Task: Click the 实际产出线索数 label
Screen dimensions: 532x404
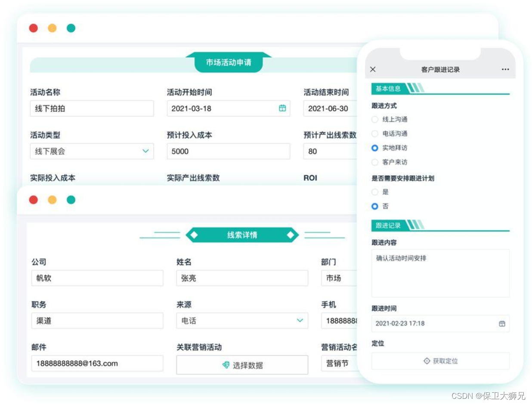Action: [x=193, y=178]
